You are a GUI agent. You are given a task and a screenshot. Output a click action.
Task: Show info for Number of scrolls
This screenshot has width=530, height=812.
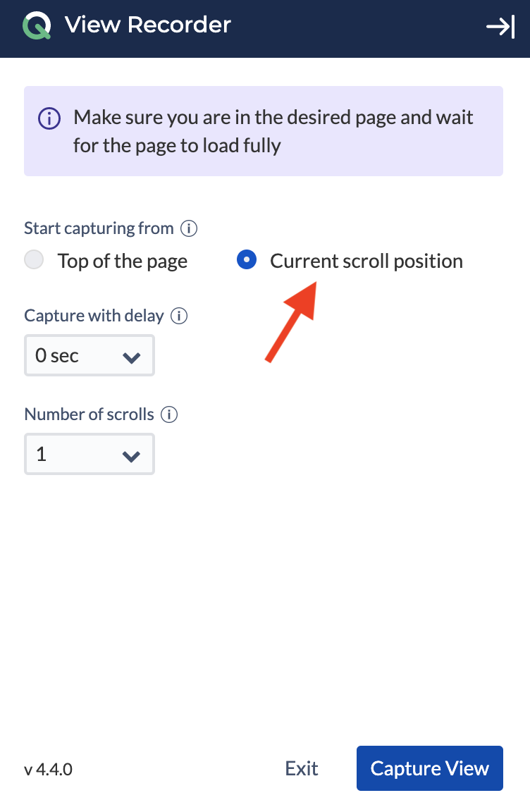pos(169,414)
